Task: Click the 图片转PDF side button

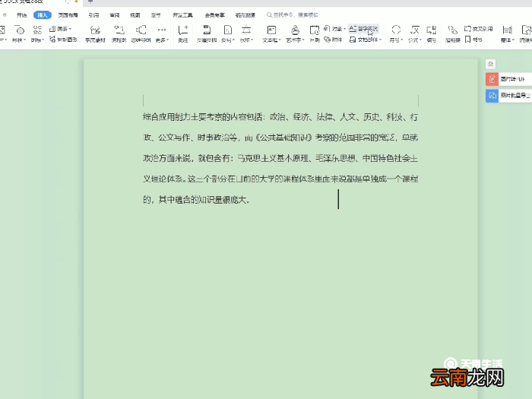Action: (x=508, y=79)
